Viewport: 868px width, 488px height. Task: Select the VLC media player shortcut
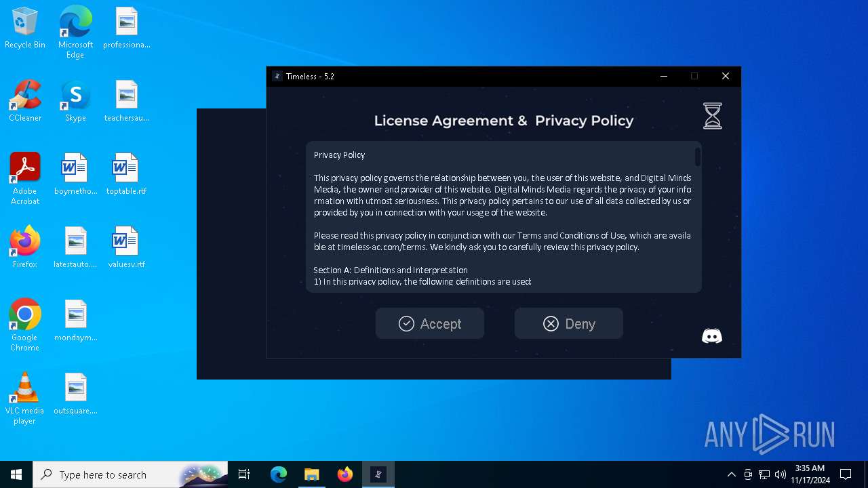25,399
